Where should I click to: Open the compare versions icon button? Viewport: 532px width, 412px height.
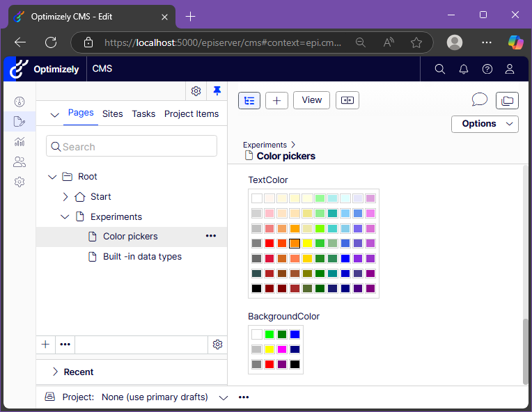click(347, 100)
